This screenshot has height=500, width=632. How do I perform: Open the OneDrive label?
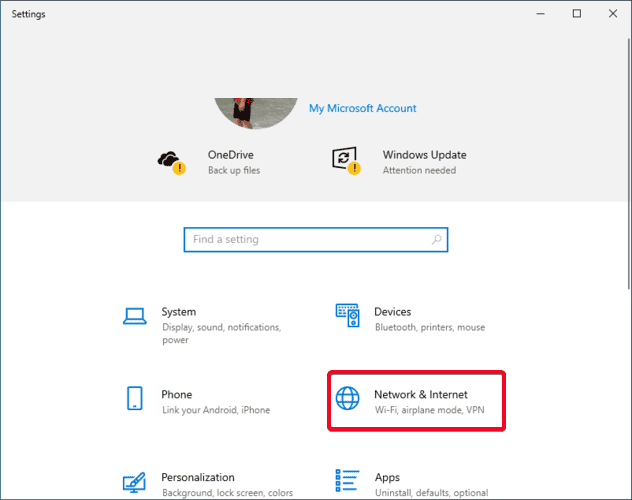coord(231,155)
